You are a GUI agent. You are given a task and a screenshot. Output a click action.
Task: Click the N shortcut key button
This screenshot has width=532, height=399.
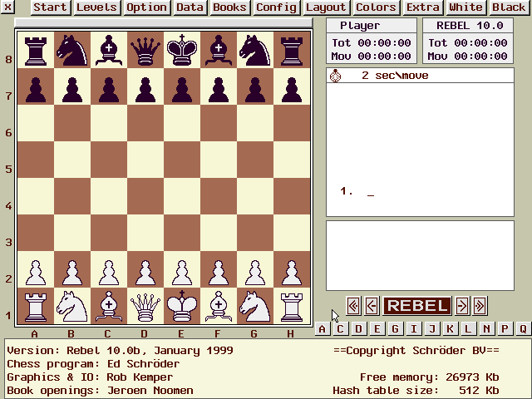coord(486,329)
